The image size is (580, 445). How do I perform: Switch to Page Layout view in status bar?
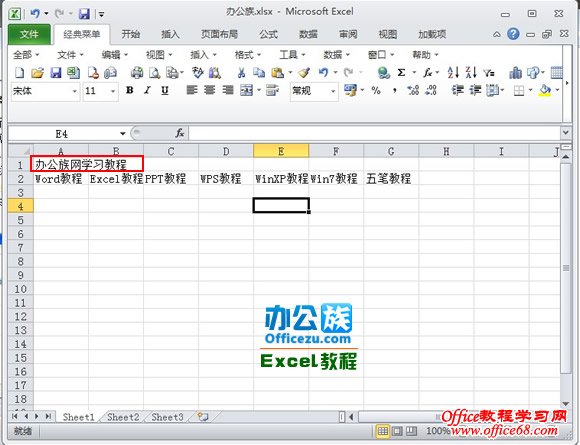tap(397, 431)
